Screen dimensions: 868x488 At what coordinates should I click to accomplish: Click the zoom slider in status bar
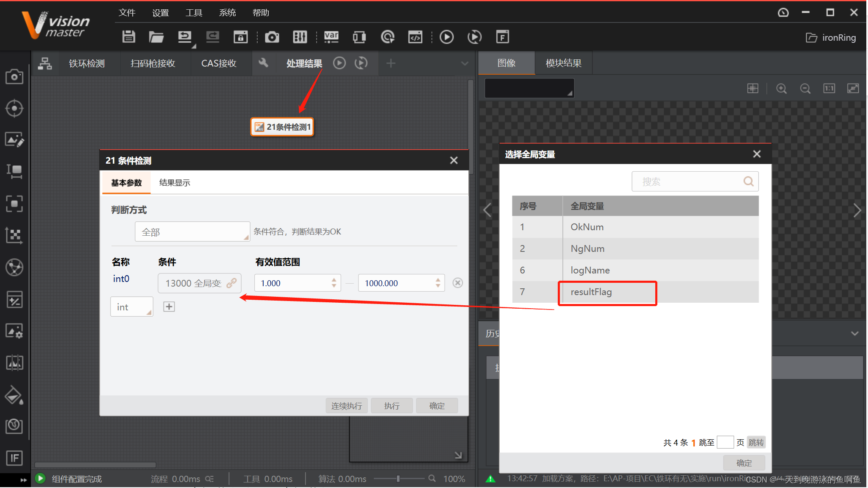click(398, 479)
